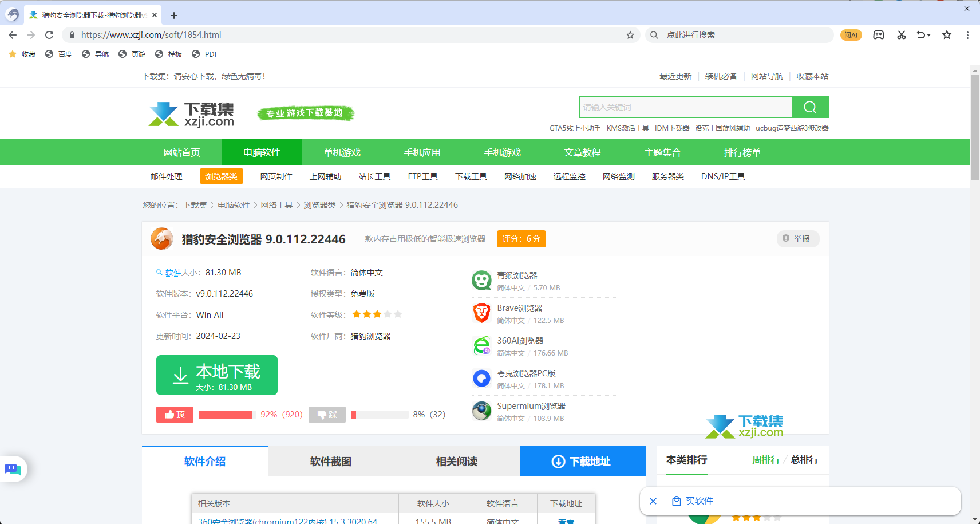
Task: Select the 浏览器类 subcategory
Action: (221, 176)
